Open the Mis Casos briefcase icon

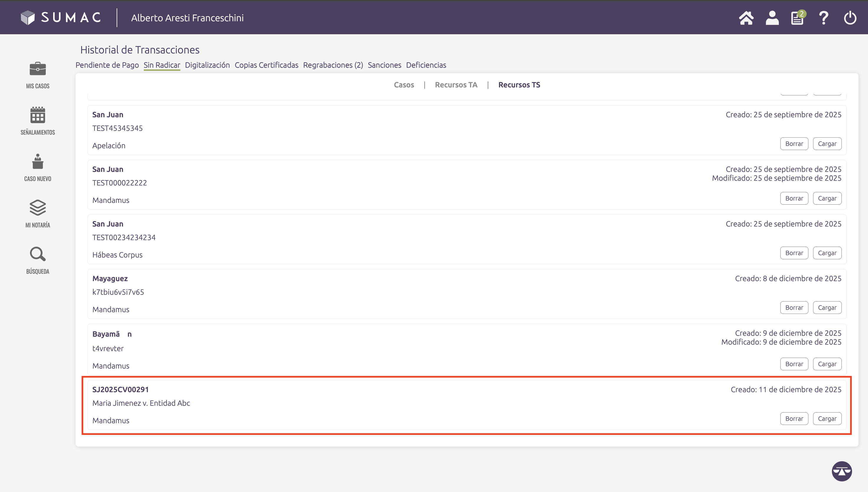click(37, 69)
